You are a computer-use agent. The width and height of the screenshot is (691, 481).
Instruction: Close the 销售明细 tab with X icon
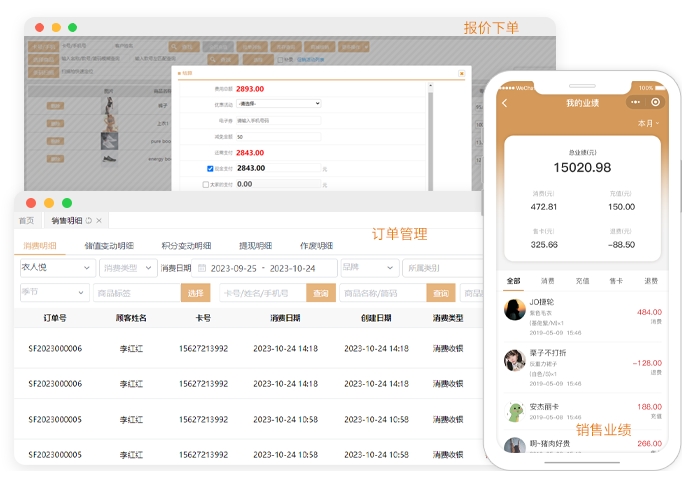click(100, 220)
